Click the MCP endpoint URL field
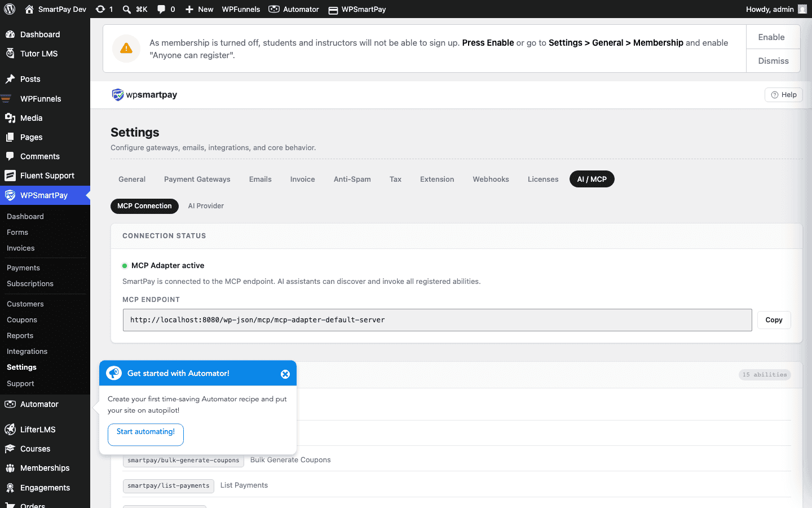This screenshot has height=508, width=812. pos(437,320)
